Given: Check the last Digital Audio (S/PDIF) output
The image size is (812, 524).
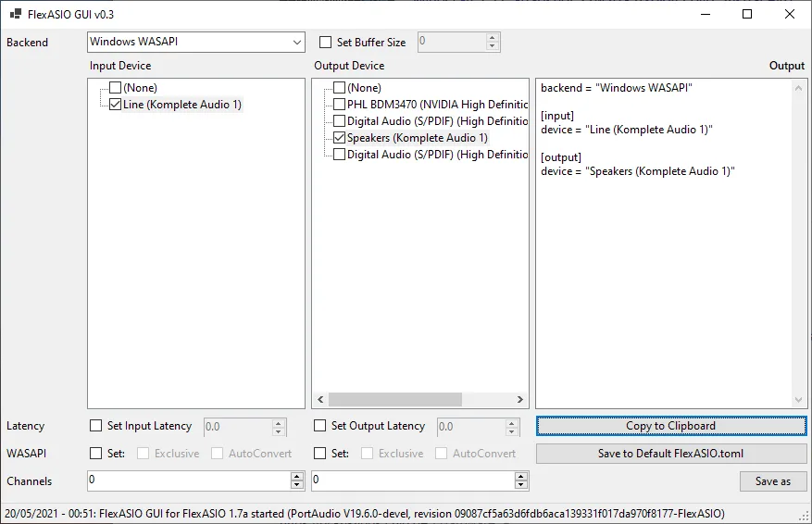Looking at the screenshot, I should click(x=339, y=155).
